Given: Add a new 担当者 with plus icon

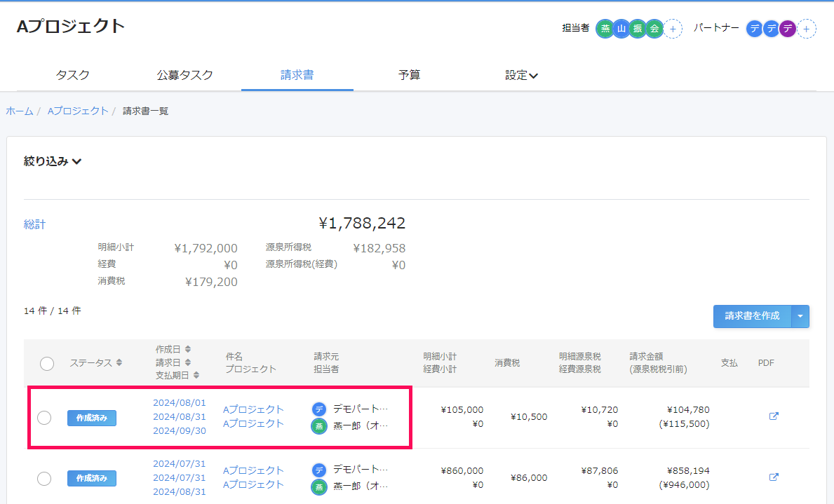Looking at the screenshot, I should [673, 29].
